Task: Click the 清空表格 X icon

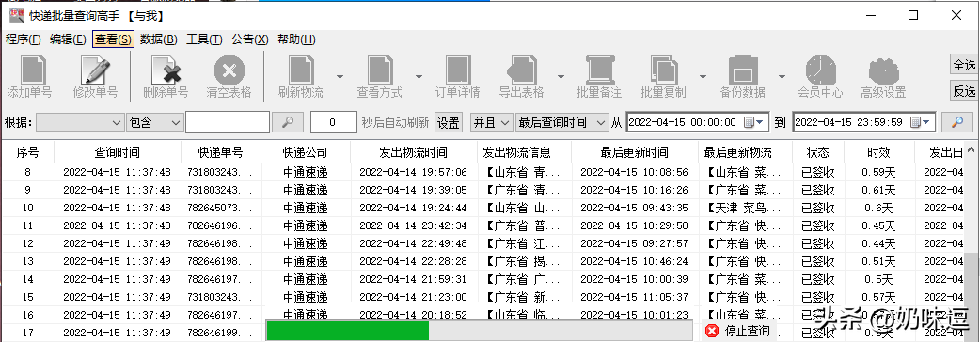Action: pos(229,70)
